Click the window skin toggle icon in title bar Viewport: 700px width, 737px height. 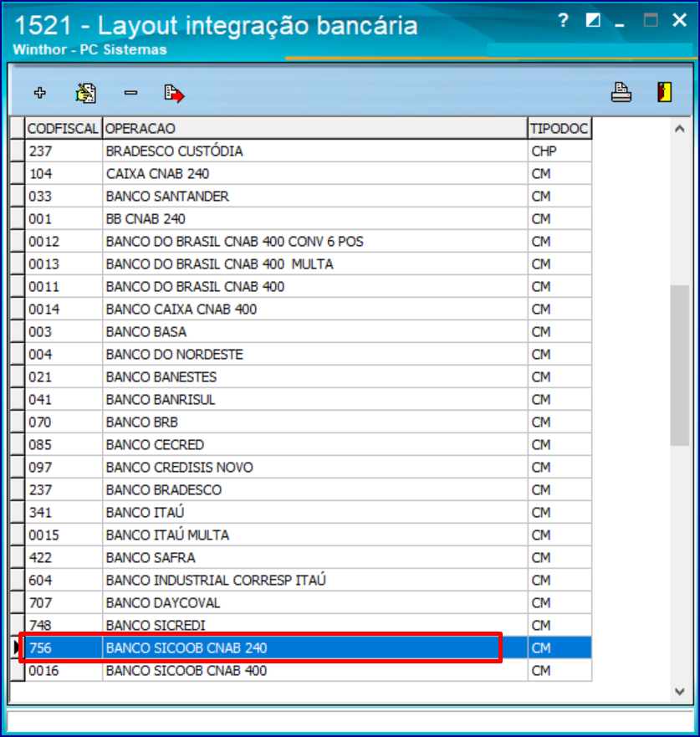tap(593, 20)
